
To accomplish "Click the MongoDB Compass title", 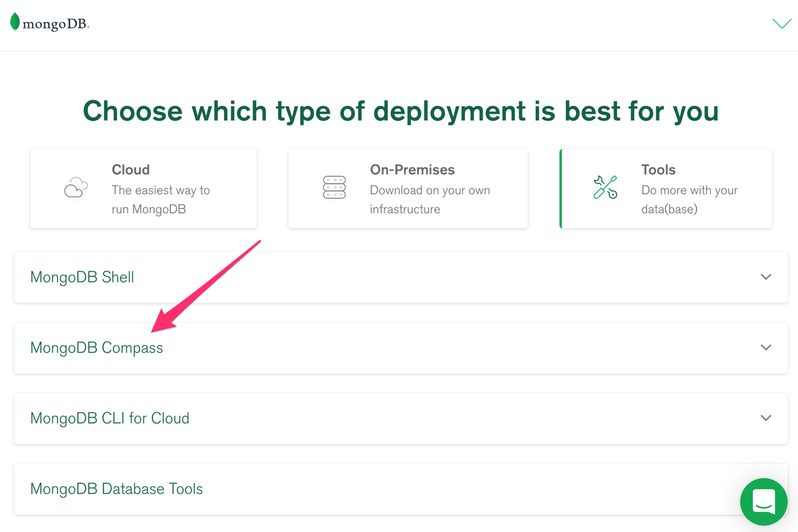I will tap(96, 348).
